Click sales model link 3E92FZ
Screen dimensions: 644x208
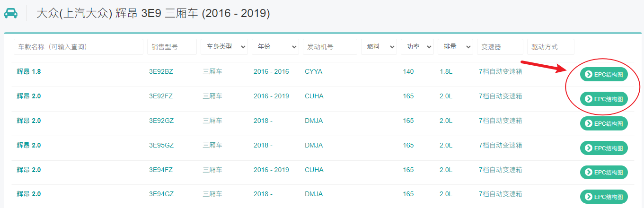pos(161,96)
